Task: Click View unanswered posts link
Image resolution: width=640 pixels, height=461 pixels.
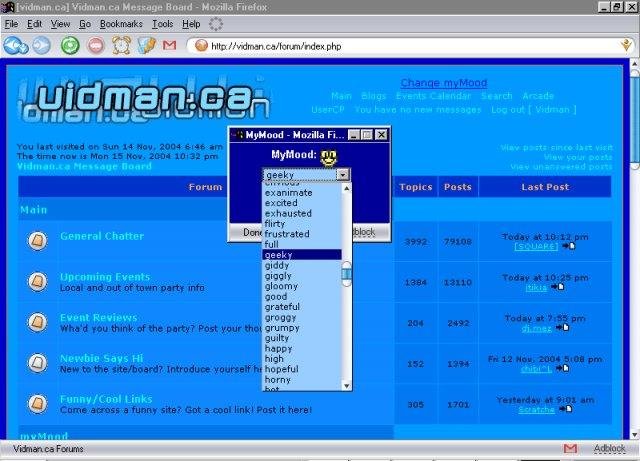Action: 561,167
